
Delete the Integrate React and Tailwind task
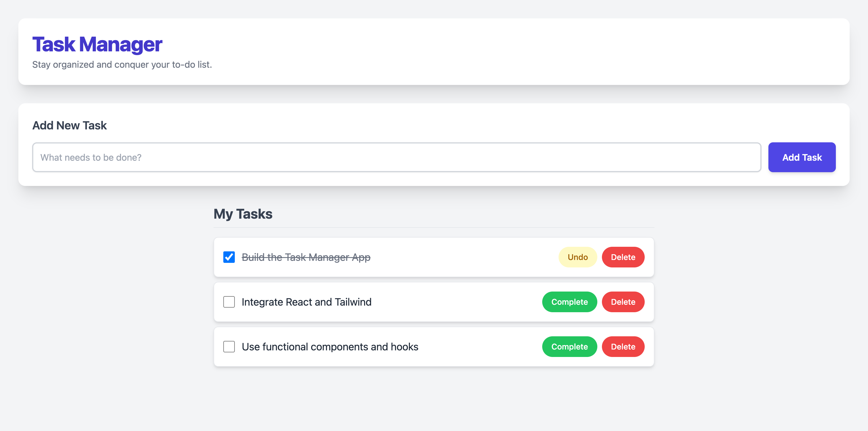tap(623, 302)
